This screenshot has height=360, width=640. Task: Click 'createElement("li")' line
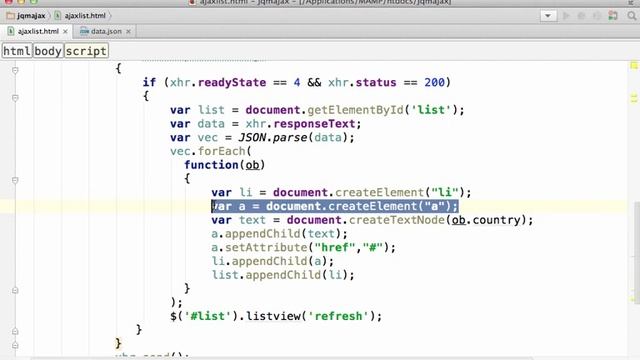coord(341,192)
